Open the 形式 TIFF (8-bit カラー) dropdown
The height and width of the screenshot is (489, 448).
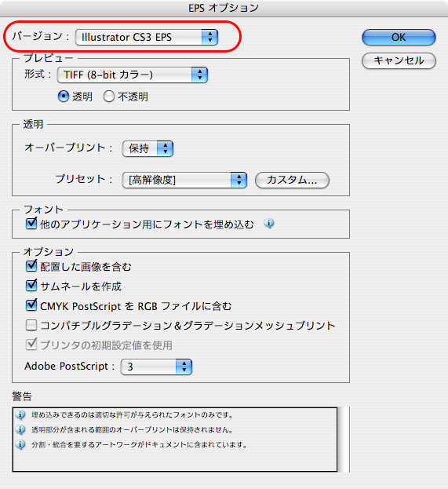pos(133,75)
